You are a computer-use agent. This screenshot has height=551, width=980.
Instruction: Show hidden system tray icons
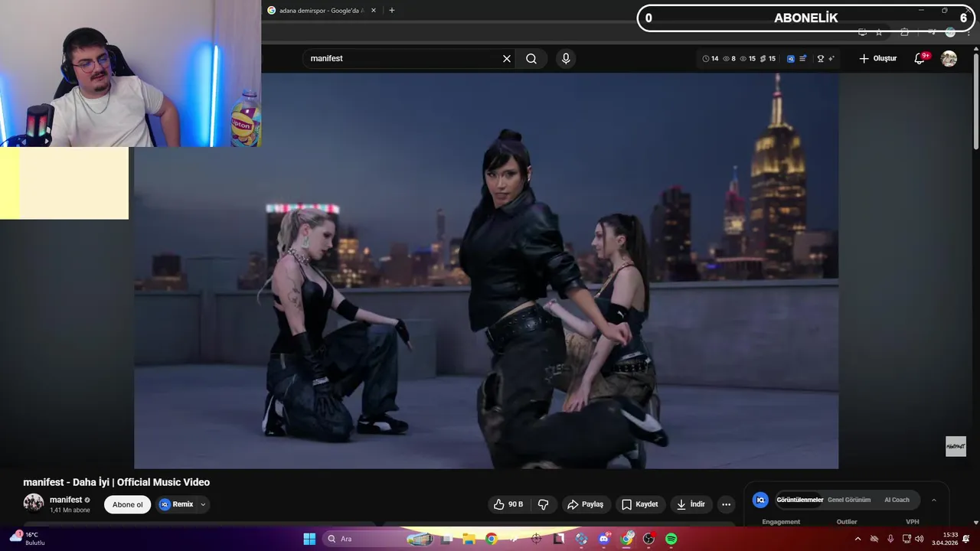(857, 539)
